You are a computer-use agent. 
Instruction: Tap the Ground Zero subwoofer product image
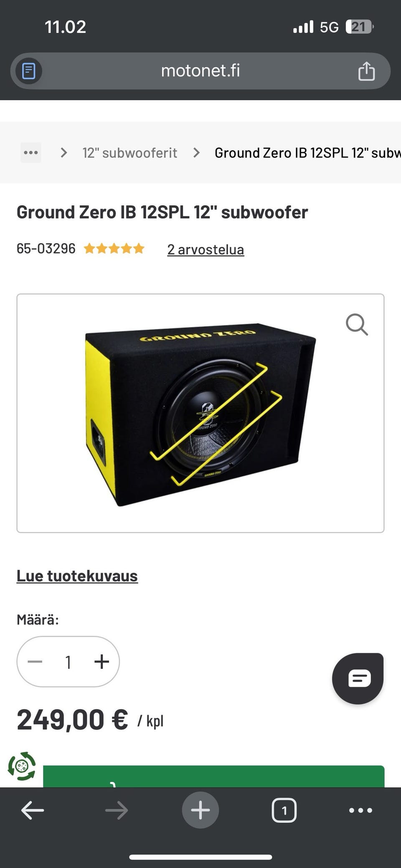click(x=200, y=414)
